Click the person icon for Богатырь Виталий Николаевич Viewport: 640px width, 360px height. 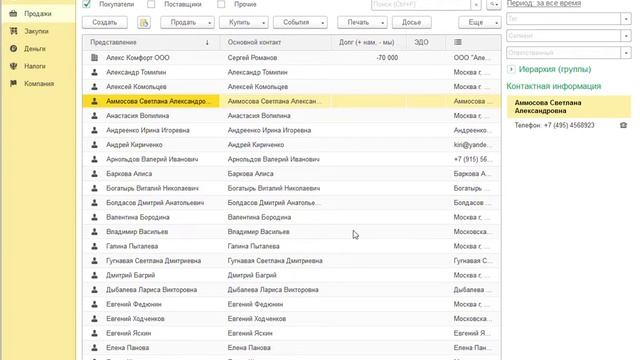[95, 188]
